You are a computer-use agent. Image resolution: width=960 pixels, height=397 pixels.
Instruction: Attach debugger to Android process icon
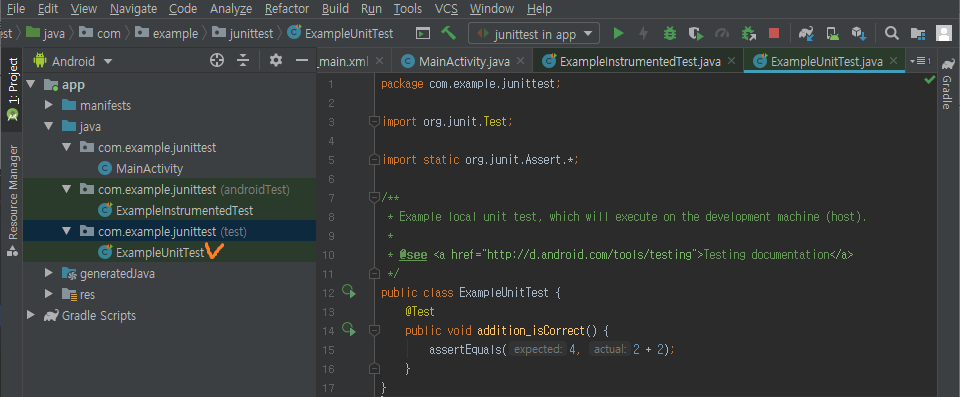[748, 34]
